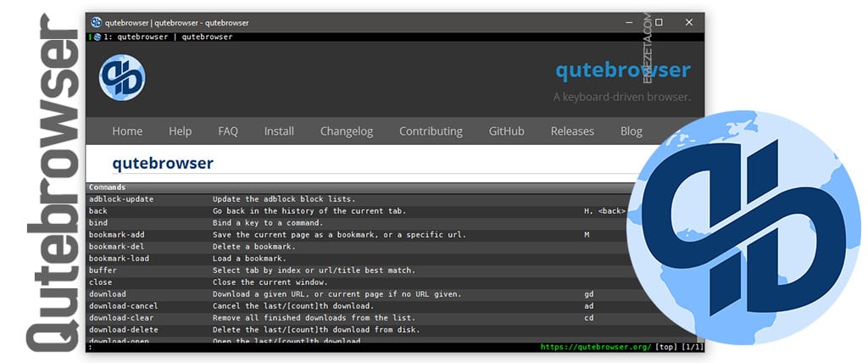Maximize the qutebrowser window
868x363 pixels.
(659, 23)
